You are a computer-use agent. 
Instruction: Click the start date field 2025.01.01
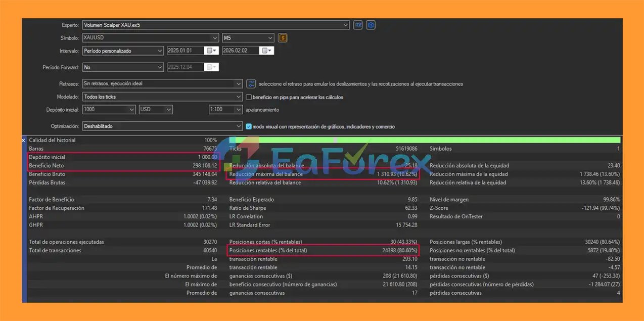coord(185,51)
